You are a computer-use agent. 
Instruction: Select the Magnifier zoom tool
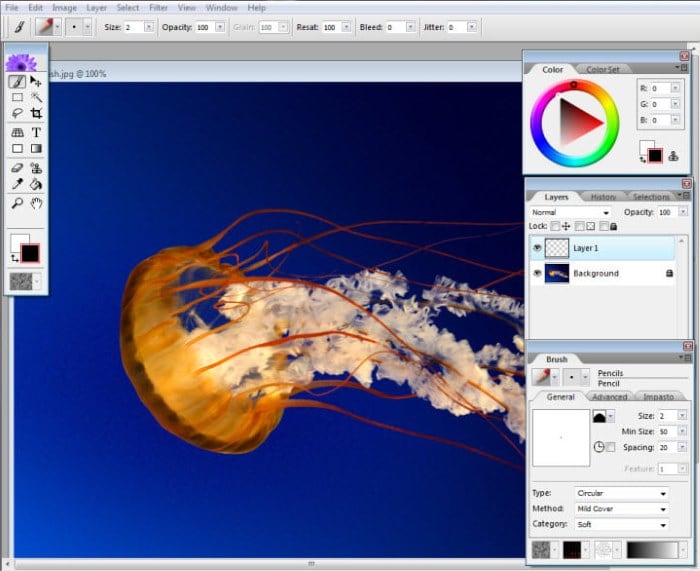[x=17, y=203]
